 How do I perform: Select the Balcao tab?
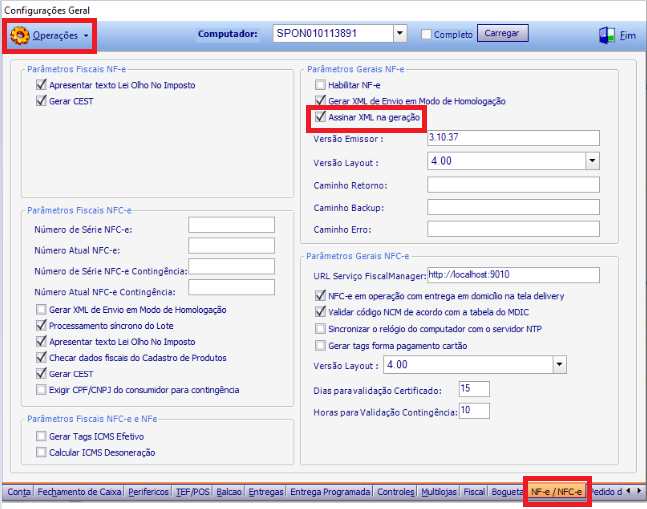pyautogui.click(x=229, y=492)
